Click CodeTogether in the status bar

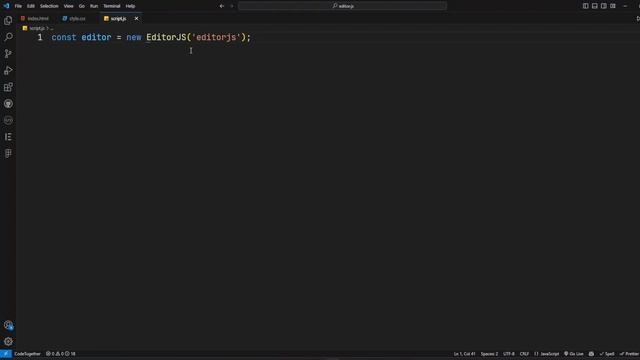tap(27, 354)
